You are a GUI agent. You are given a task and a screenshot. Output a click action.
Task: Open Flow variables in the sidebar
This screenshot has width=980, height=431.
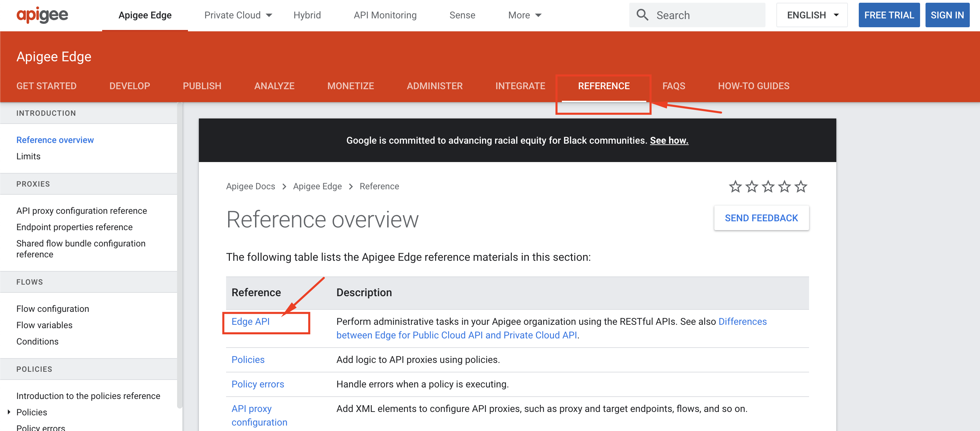44,325
